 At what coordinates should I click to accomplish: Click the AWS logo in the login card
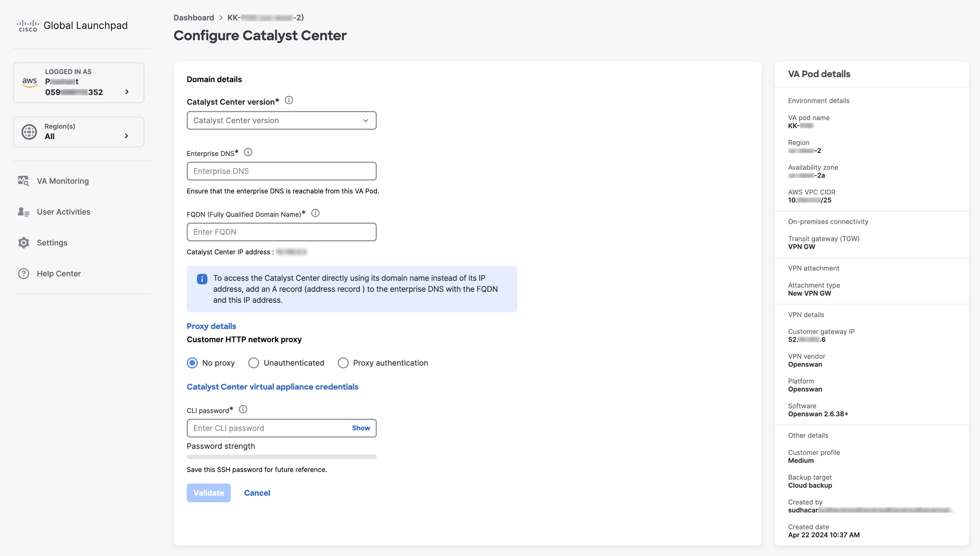tap(29, 82)
